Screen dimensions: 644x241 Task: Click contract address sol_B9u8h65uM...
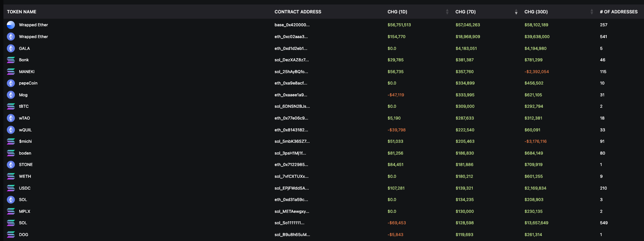(292, 235)
